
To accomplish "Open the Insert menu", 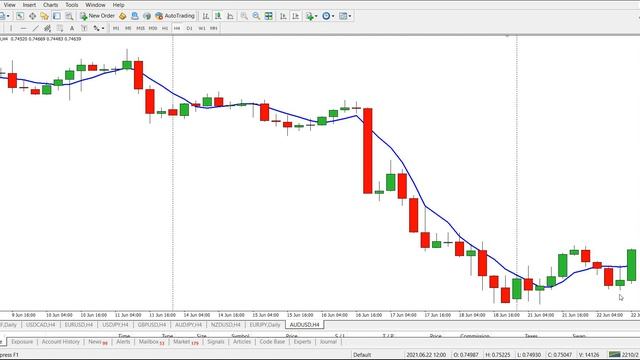I will coord(29,5).
